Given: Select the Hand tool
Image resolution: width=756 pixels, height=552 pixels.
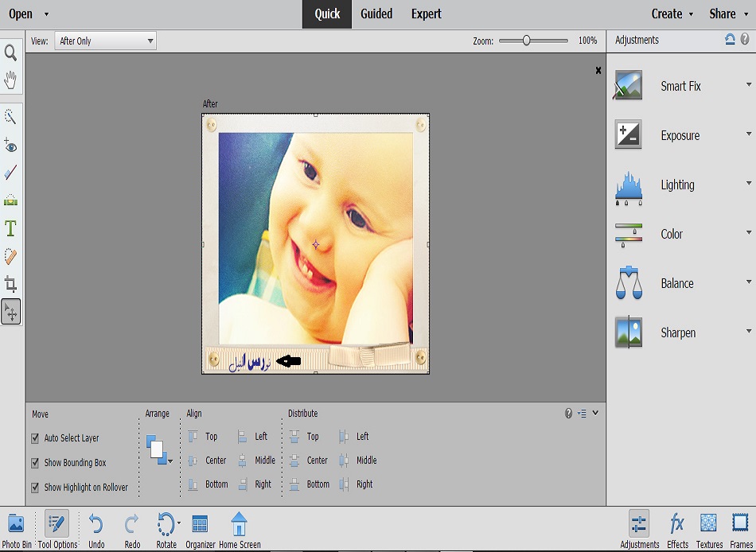Looking at the screenshot, I should (x=11, y=80).
